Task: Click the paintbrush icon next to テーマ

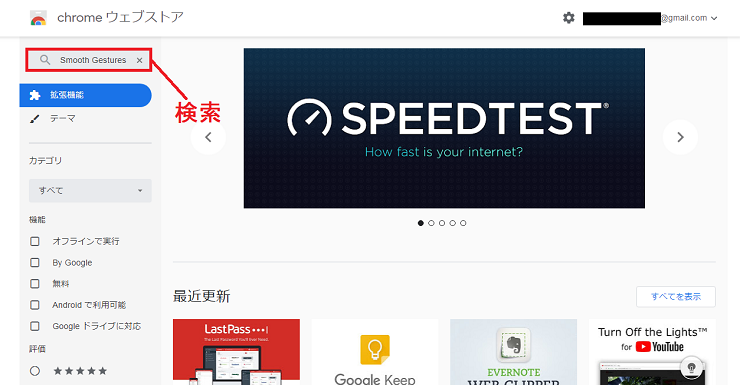Action: click(x=34, y=119)
